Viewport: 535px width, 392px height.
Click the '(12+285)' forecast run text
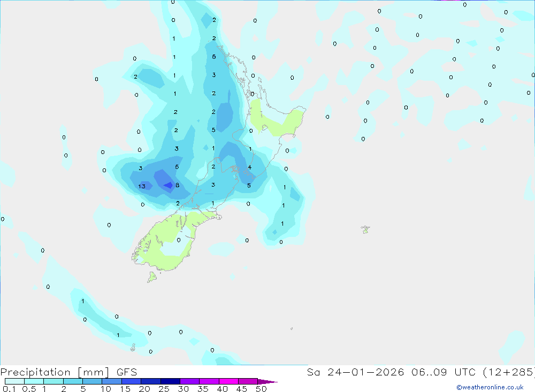click(509, 372)
